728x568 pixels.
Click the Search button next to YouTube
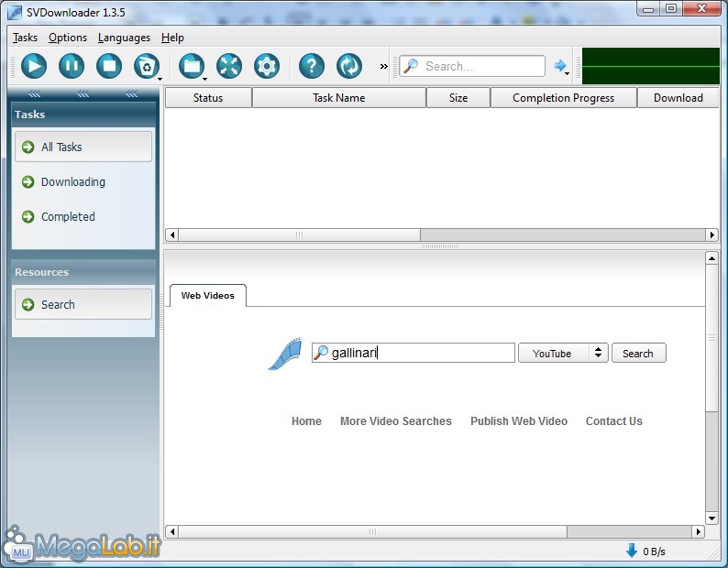point(638,353)
